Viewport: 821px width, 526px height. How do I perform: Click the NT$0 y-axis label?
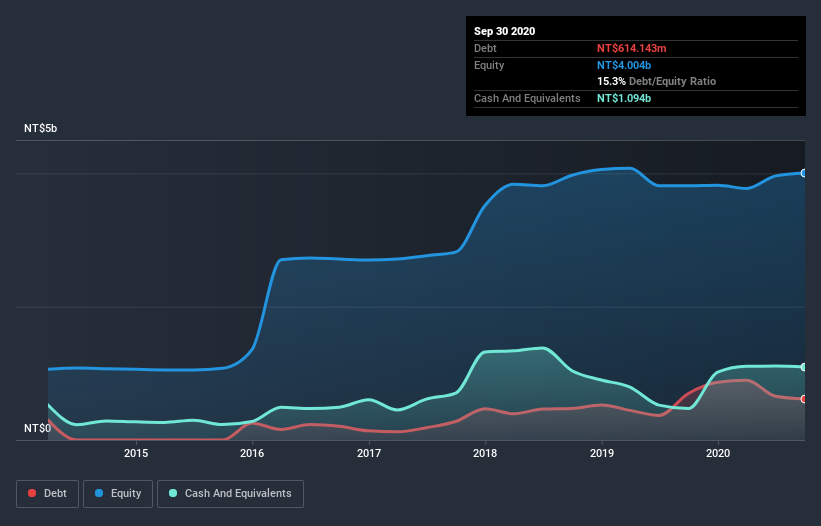tap(38, 428)
